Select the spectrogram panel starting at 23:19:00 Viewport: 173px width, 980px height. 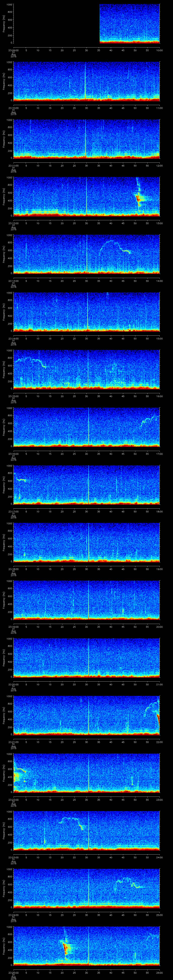pos(86,600)
